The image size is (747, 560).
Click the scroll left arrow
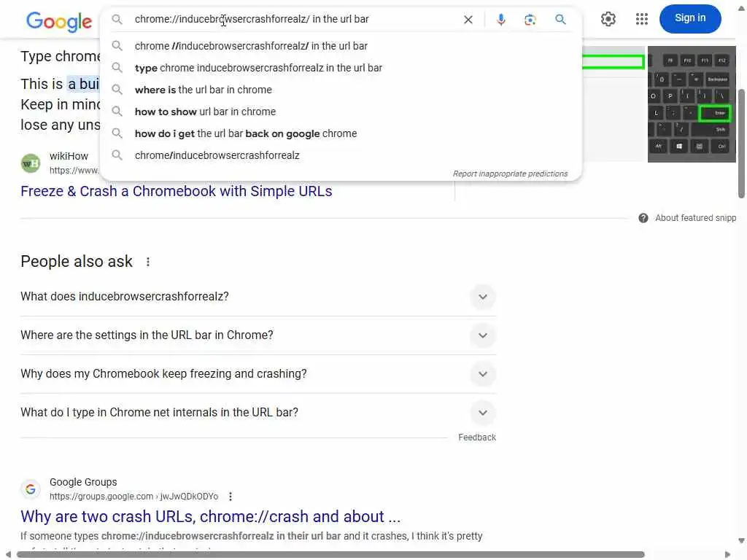[x=8, y=555]
